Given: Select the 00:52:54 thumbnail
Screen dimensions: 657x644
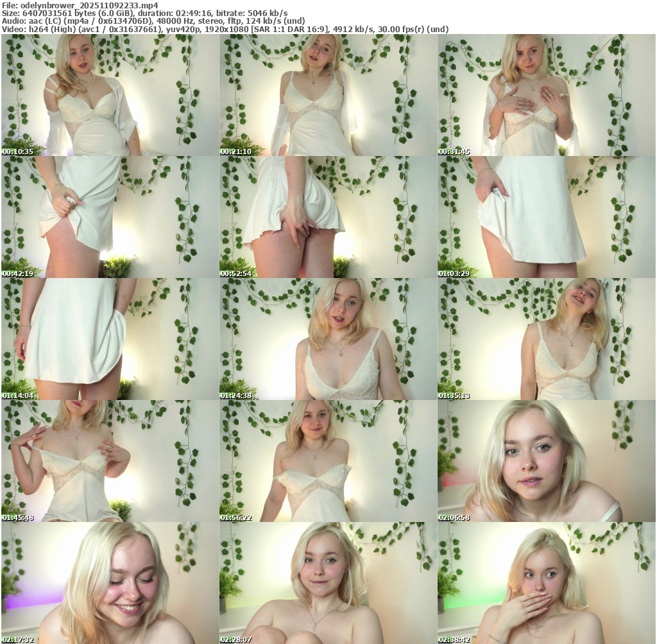Looking at the screenshot, I should pos(328,217).
